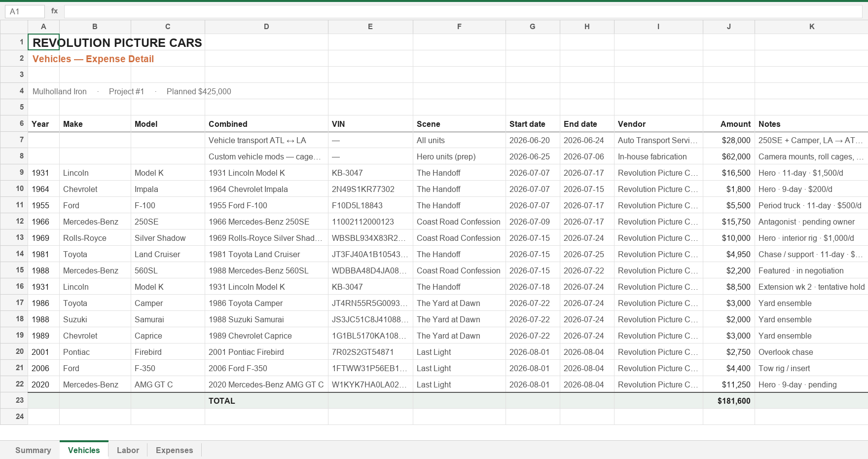The image size is (868, 459).
Task: Click the 1981 Toyota Land Cruiser cell
Action: [x=266, y=254]
